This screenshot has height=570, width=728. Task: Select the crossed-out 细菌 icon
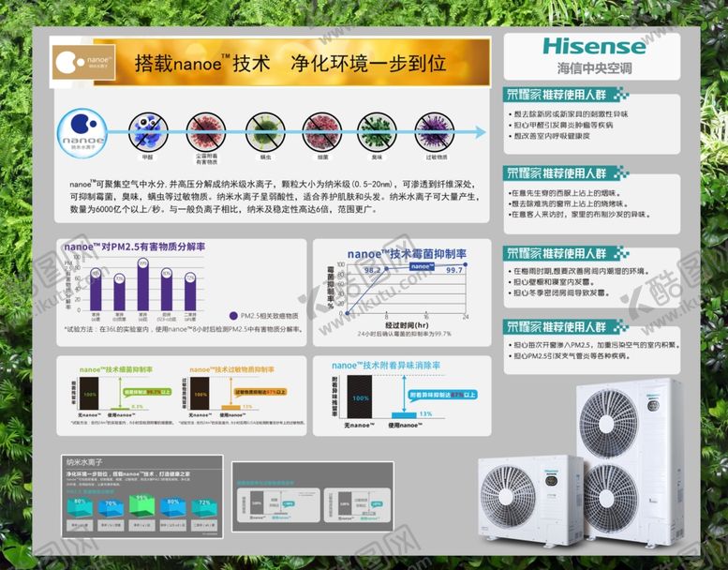[x=322, y=132]
